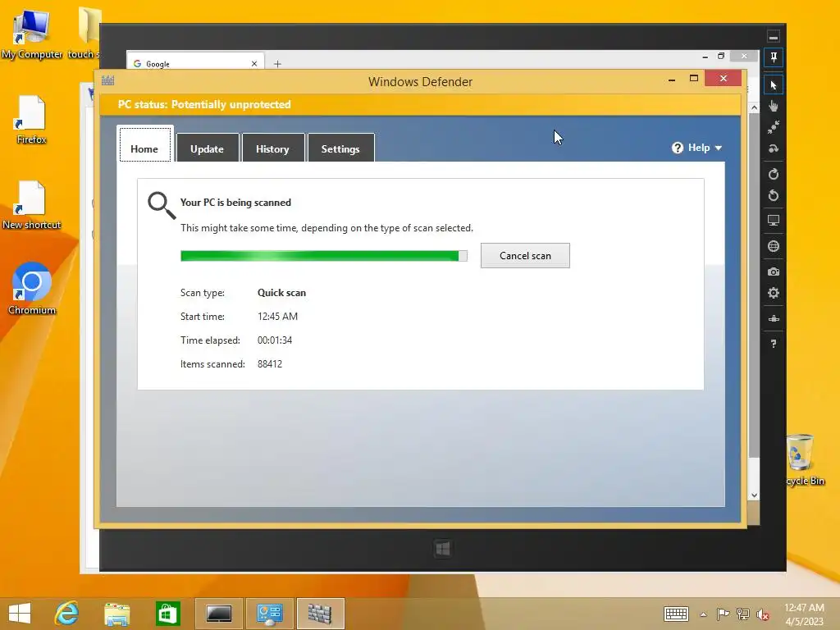Click the start time 12:45 AM value
The height and width of the screenshot is (630, 840).
pos(277,317)
